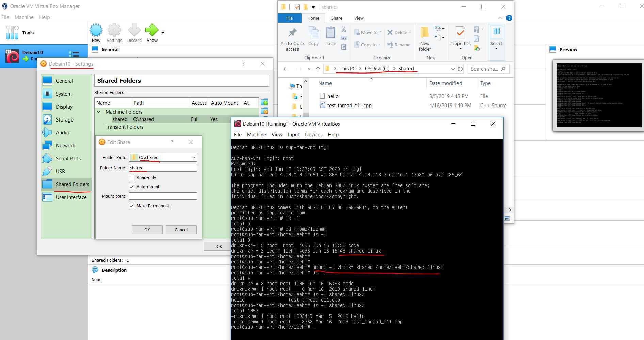Enable the Read-only checkbox
644x340 pixels.
(x=132, y=177)
